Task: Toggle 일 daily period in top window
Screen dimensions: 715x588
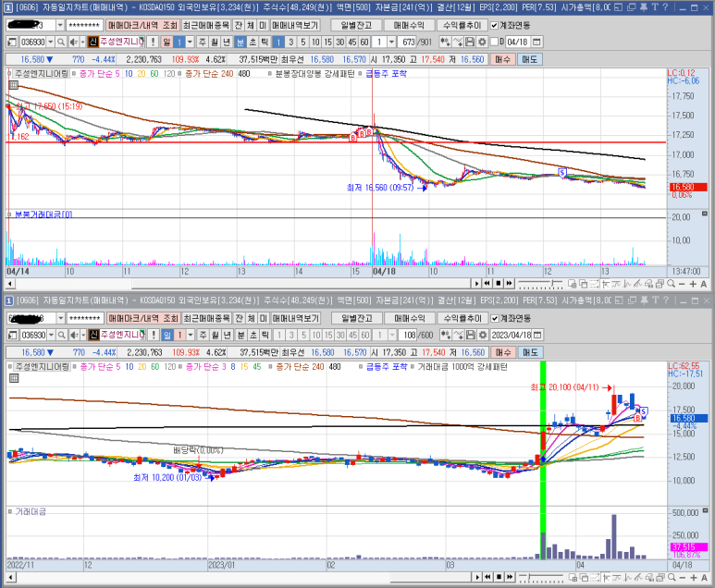Action: tap(166, 42)
